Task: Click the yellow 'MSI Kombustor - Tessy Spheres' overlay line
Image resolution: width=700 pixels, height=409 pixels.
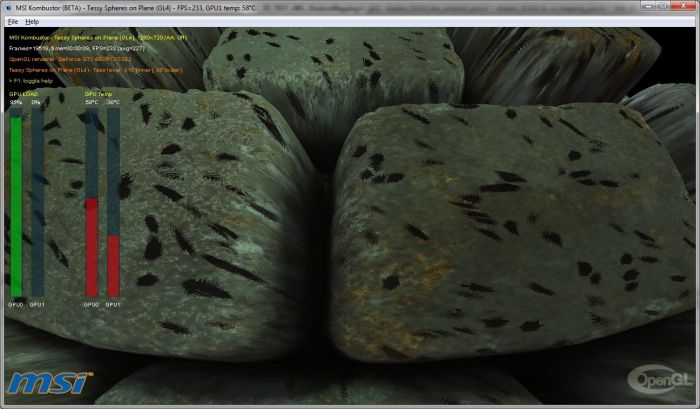Action: coord(98,38)
